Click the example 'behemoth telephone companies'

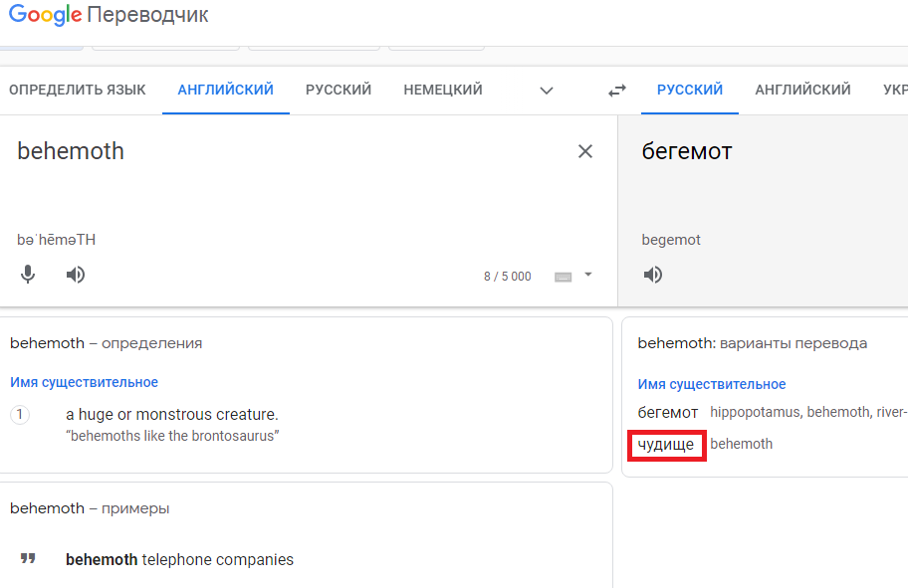click(x=179, y=559)
